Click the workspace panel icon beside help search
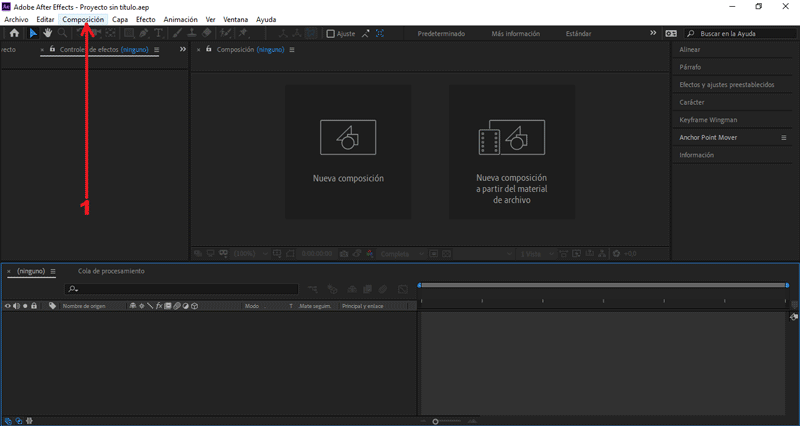800x426 pixels. click(671, 33)
